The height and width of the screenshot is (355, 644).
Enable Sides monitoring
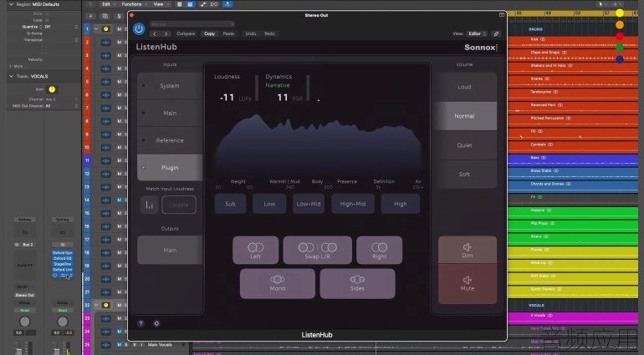point(357,284)
